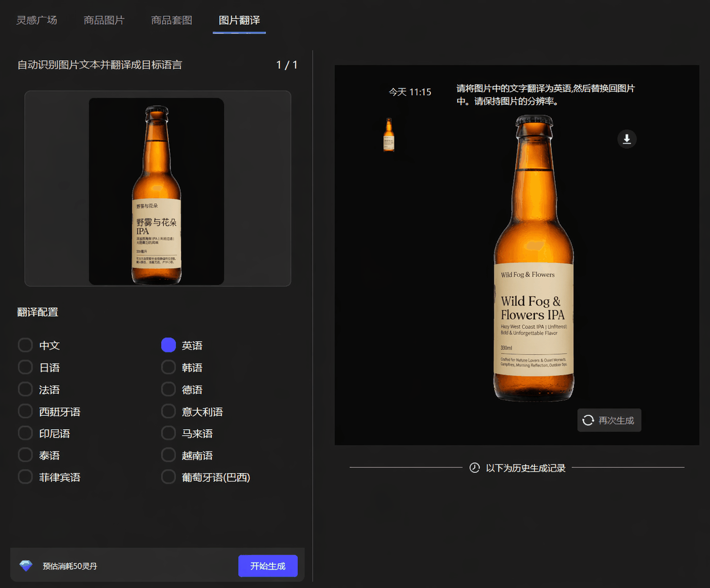Open the 灵感广场 tab
Screen dimensions: 710x588
coord(37,20)
